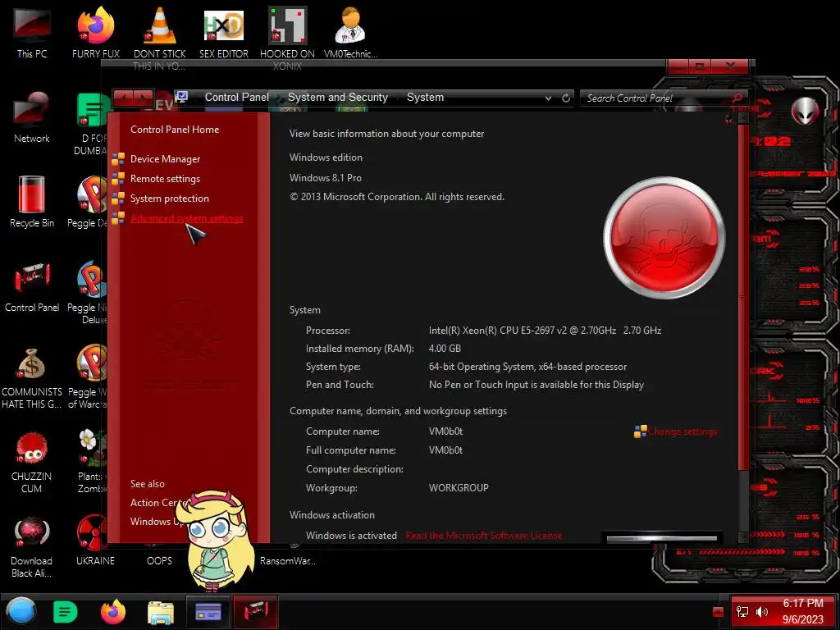
Task: Open the SEX EDITOR HxD shortcut
Action: (223, 32)
